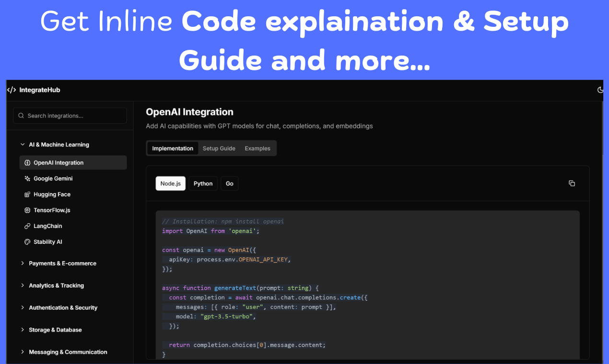Open Google Gemini integration
This screenshot has width=609, height=364.
pyautogui.click(x=73, y=179)
